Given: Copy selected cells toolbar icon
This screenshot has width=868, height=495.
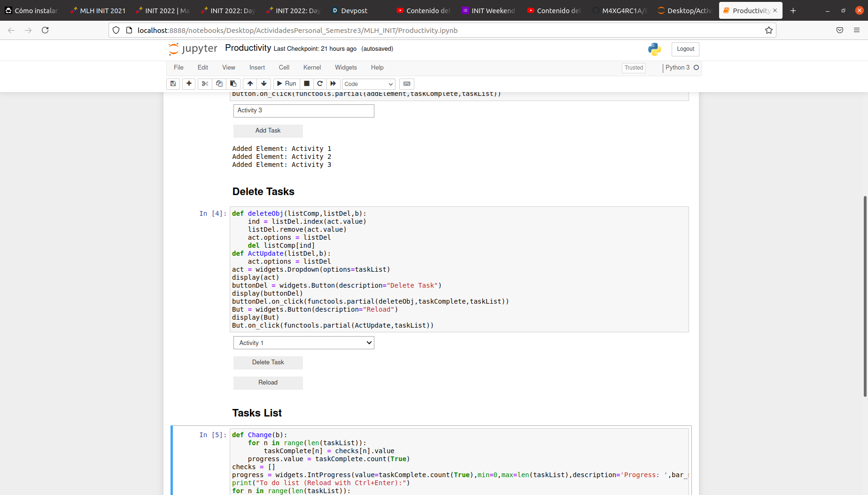Looking at the screenshot, I should [x=219, y=84].
